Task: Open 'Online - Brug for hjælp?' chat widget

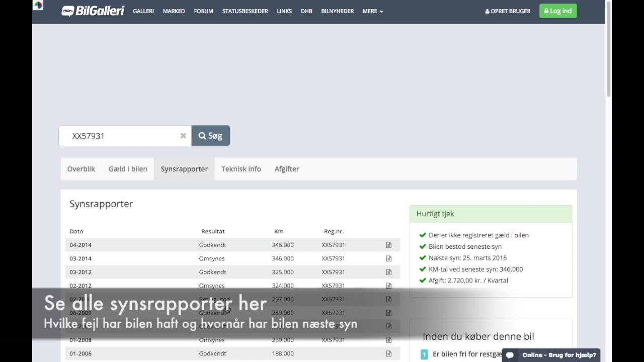Action: (x=551, y=355)
